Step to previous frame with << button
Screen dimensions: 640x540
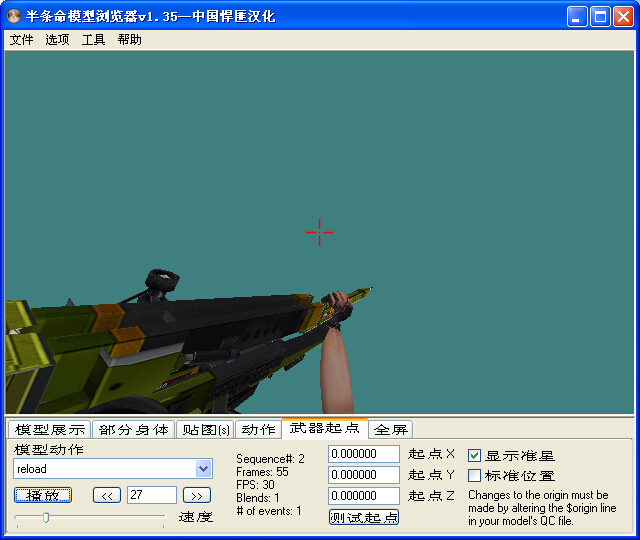[107, 496]
